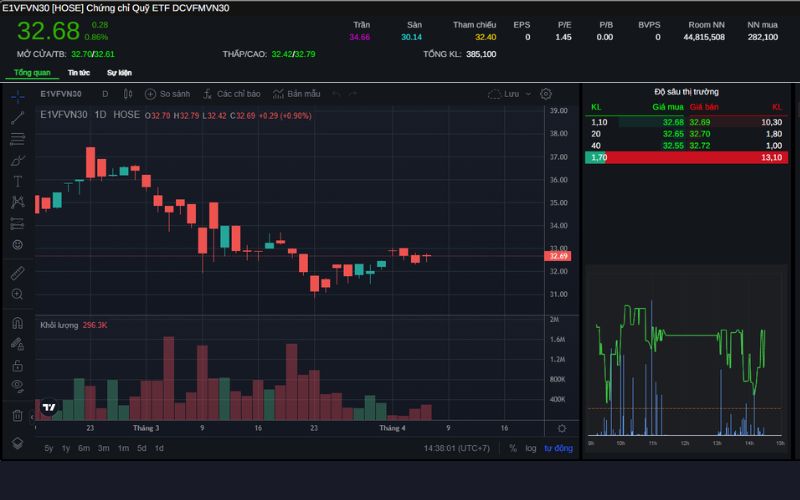Click ask price 32.69 in market depth
The width and height of the screenshot is (800, 500).
(x=699, y=122)
